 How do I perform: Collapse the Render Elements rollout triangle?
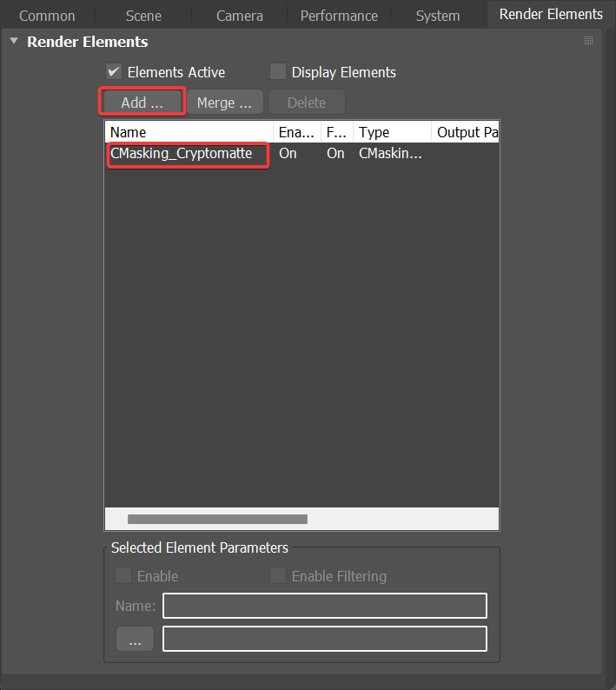14,42
